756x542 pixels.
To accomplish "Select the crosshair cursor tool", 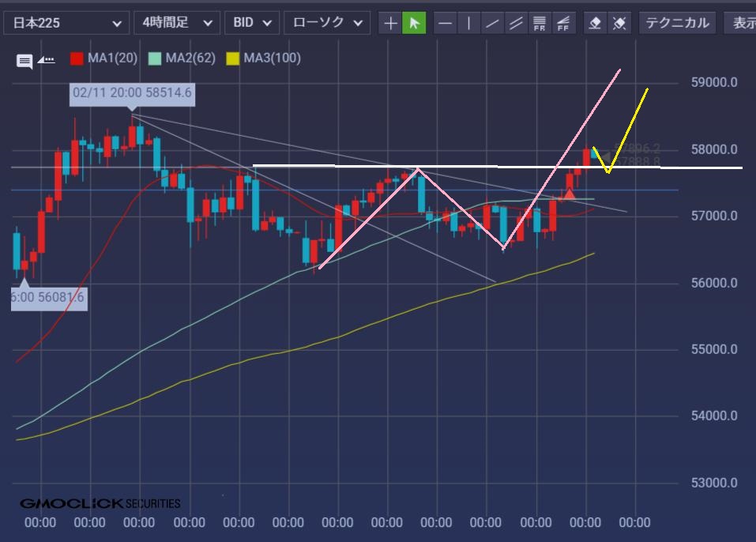I will [390, 23].
